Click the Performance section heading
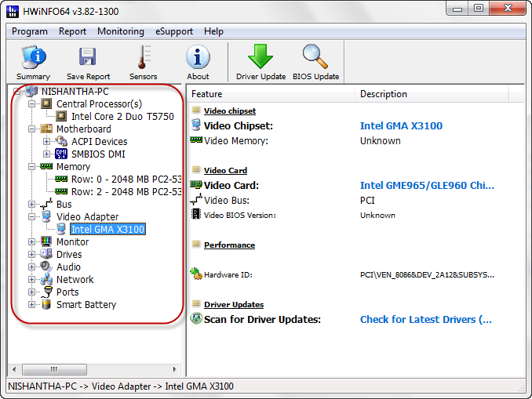The height and width of the screenshot is (399, 532). tap(229, 245)
